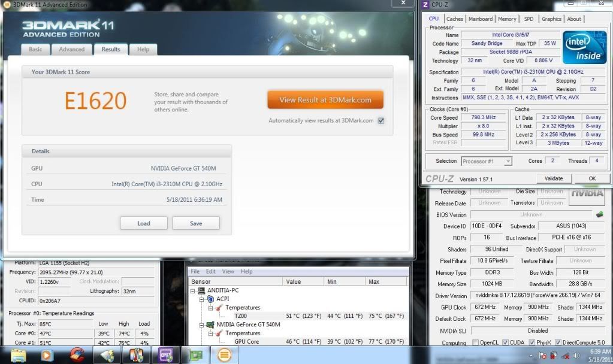Click the Save button in Details
613x364 pixels.
[x=196, y=223]
